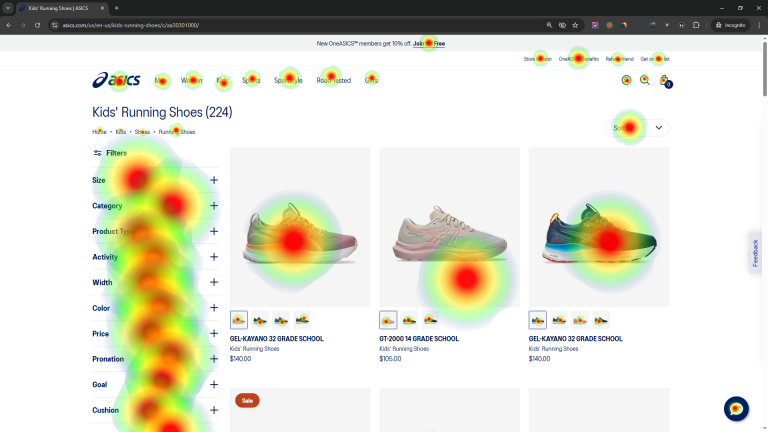768x432 pixels.
Task: Select second swatch of blue GEL-KAYANO 32
Action: 559,320
